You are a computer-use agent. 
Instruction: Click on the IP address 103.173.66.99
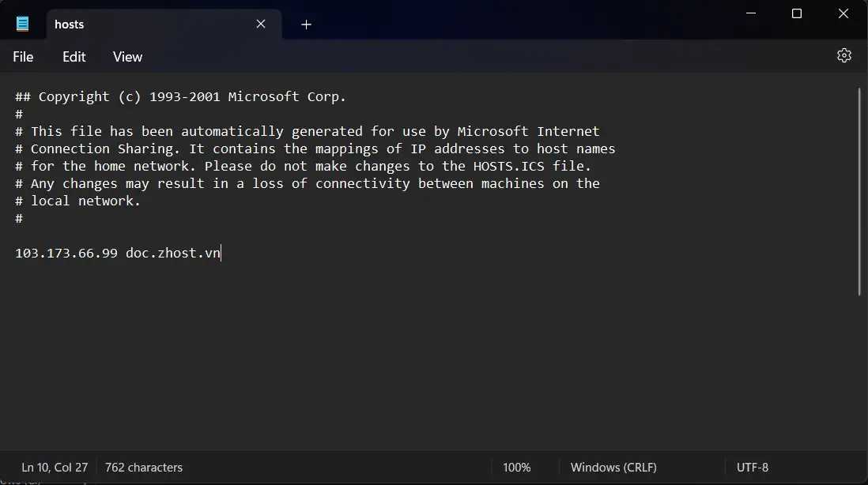click(x=66, y=254)
